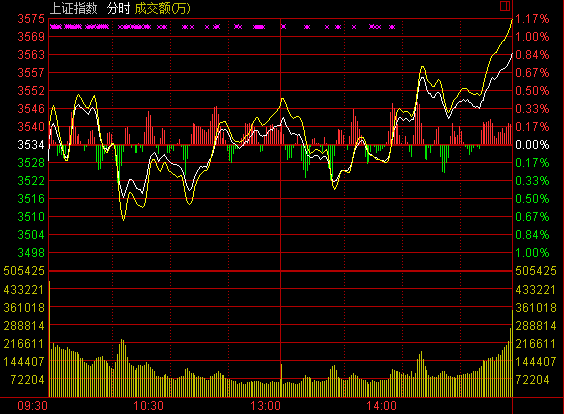Click the 3575 price label on left axis
564x414 pixels.
coord(31,19)
